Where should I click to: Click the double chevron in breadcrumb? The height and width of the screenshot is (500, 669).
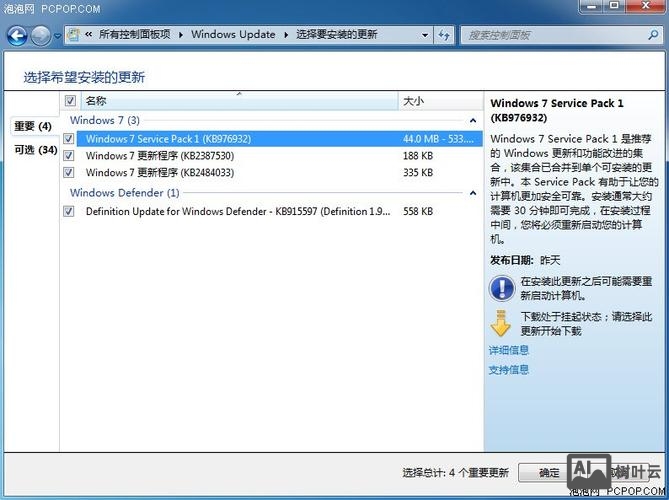point(89,35)
